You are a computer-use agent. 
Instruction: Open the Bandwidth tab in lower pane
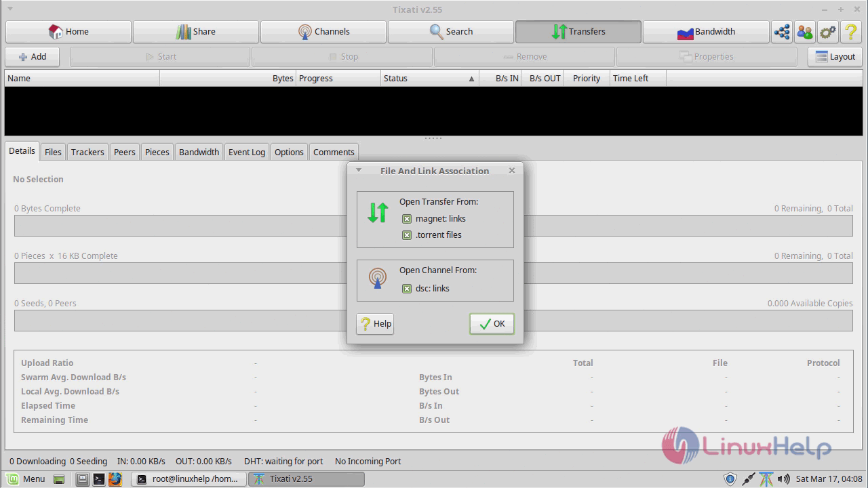(x=199, y=152)
